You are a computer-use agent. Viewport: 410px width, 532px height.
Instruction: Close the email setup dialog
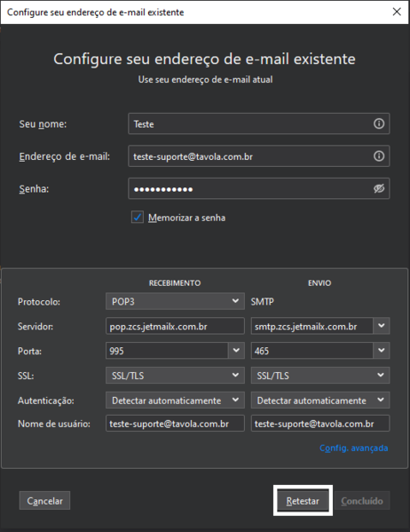pos(397,12)
